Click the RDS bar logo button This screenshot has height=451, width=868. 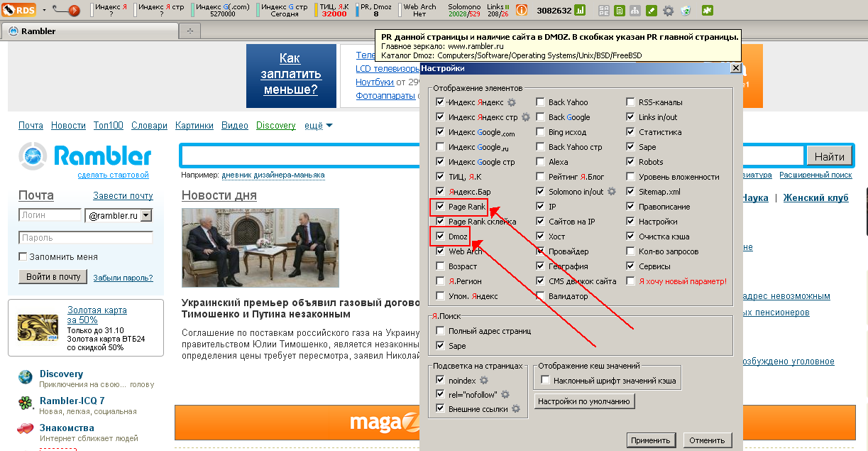[x=19, y=10]
